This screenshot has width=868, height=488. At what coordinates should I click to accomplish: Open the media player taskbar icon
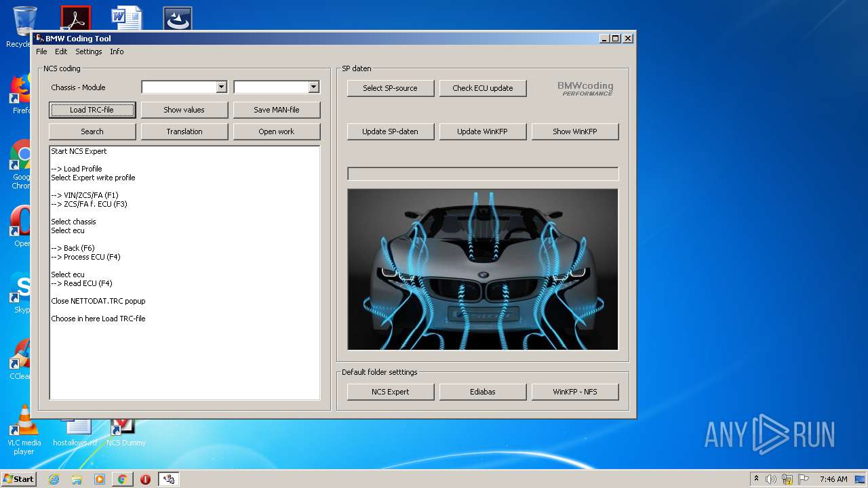coord(100,479)
